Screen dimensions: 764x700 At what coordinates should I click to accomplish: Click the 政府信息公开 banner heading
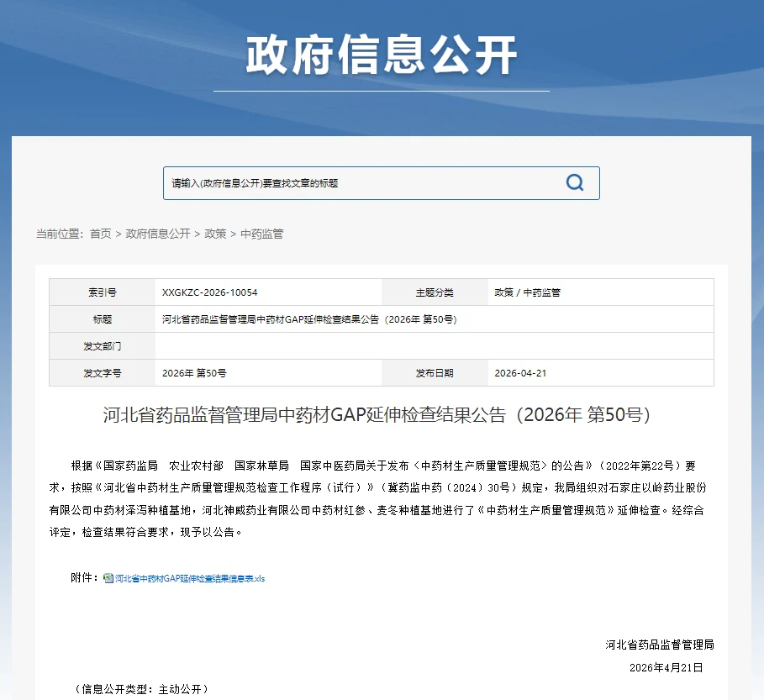(382, 55)
